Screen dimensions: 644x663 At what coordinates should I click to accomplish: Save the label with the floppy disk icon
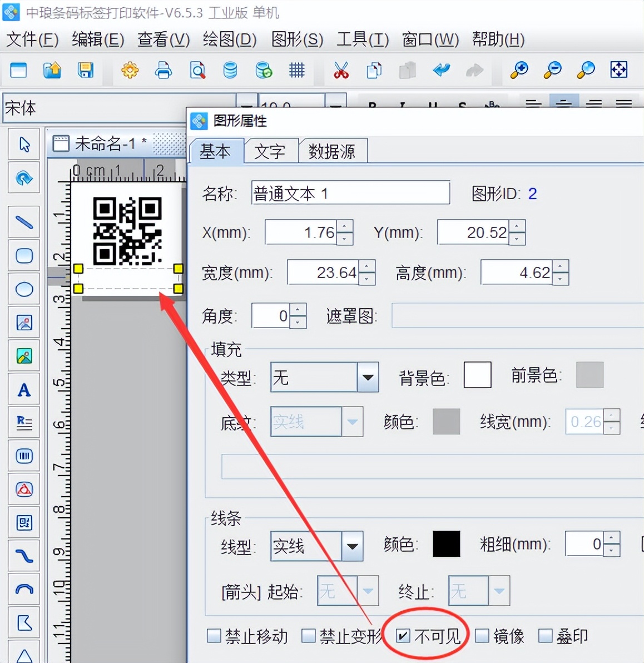click(x=86, y=70)
